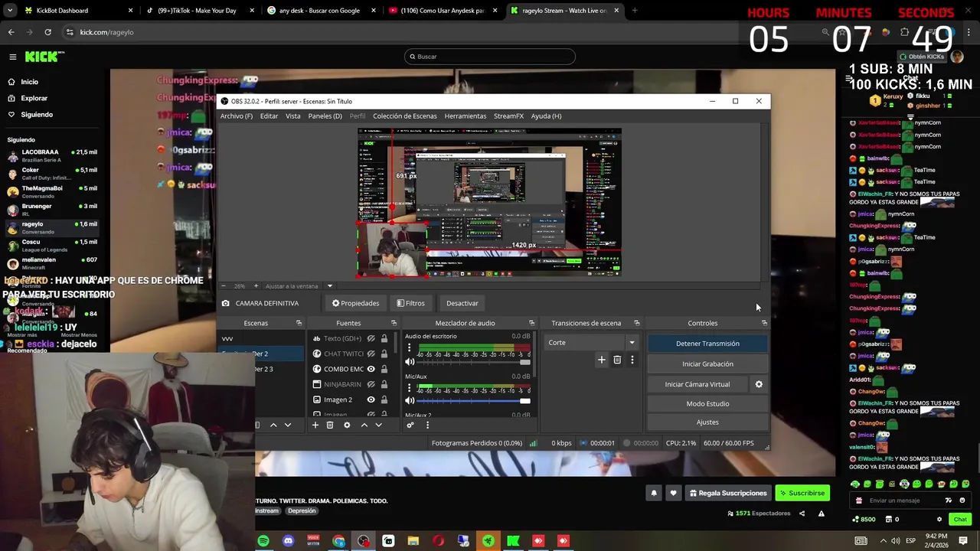Mute Mic/Aux speaker
The height and width of the screenshot is (551, 980).
click(x=410, y=401)
